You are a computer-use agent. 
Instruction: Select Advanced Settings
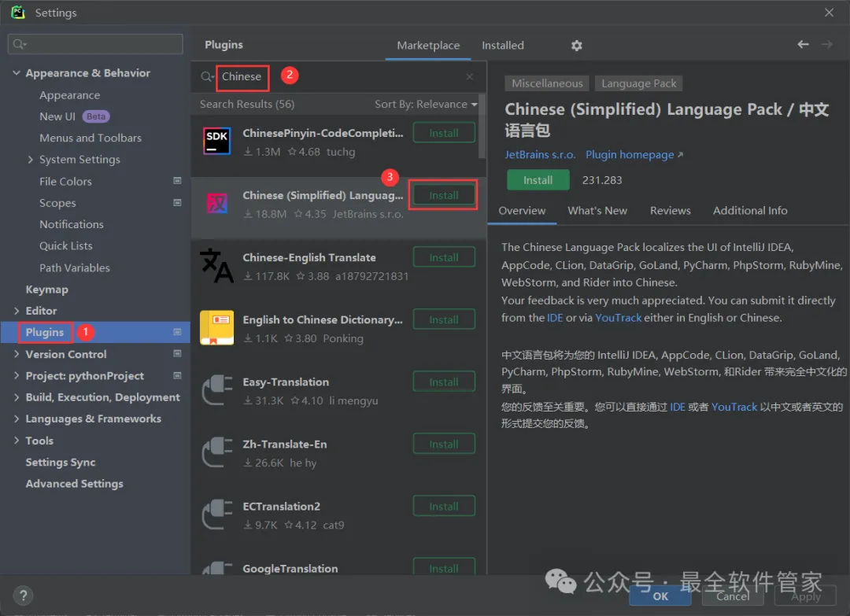tap(74, 484)
